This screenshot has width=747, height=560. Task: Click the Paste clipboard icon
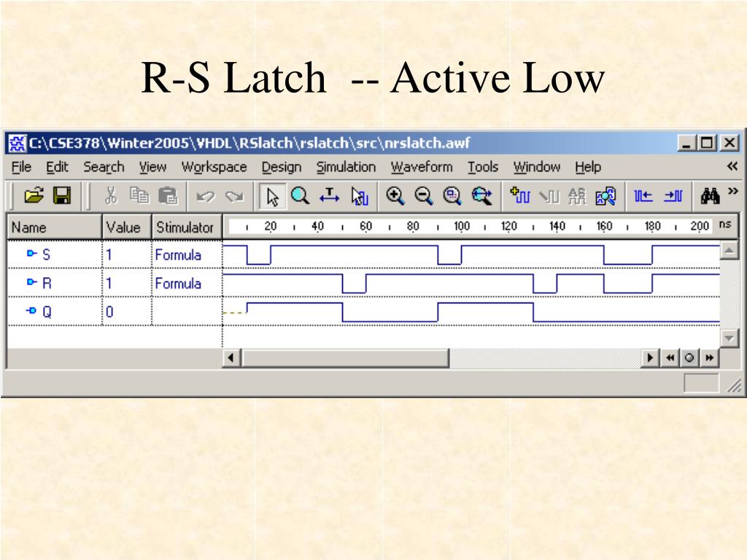pos(168,195)
